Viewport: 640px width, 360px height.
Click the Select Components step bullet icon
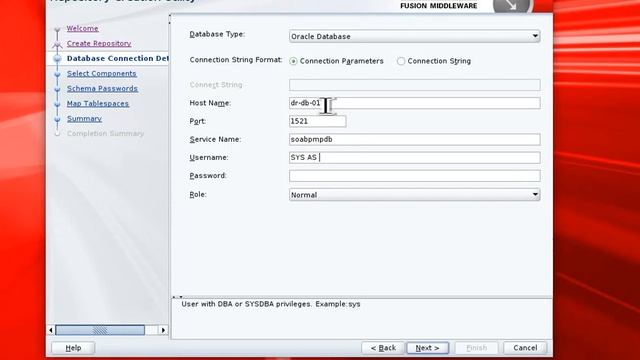pyautogui.click(x=57, y=74)
